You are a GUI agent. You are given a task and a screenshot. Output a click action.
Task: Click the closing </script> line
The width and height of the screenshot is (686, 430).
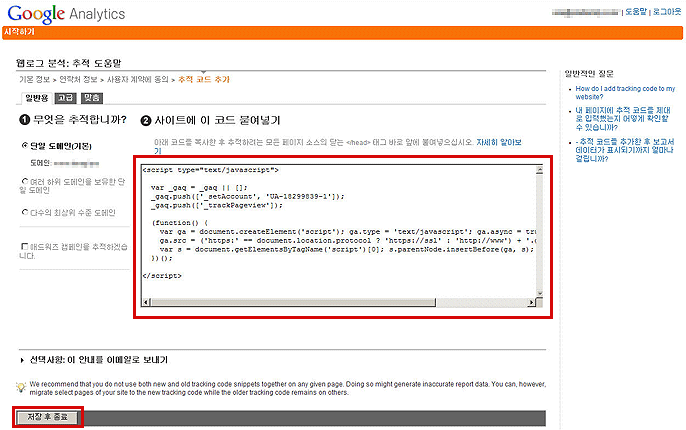tap(162, 276)
